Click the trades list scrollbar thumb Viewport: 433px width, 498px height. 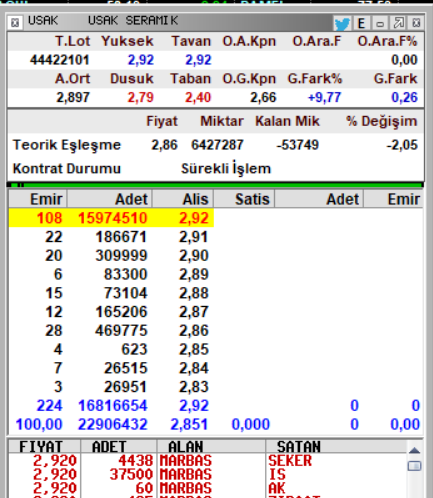coord(414,466)
